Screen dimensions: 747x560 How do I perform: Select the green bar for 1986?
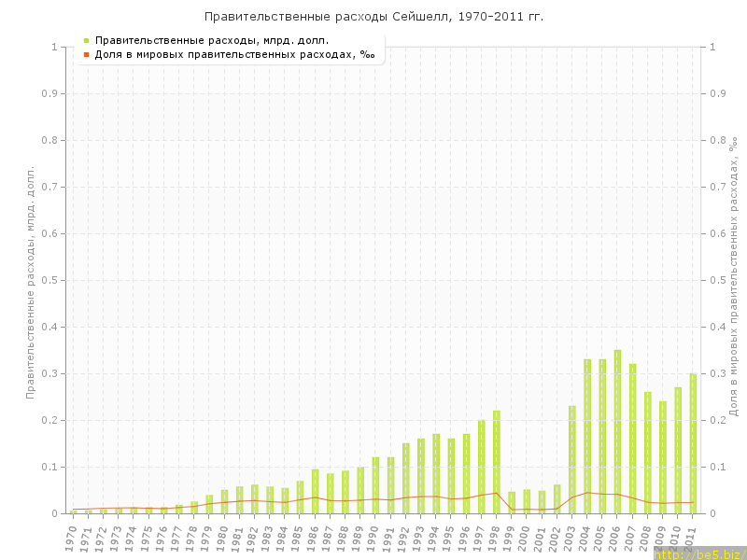tap(316, 491)
